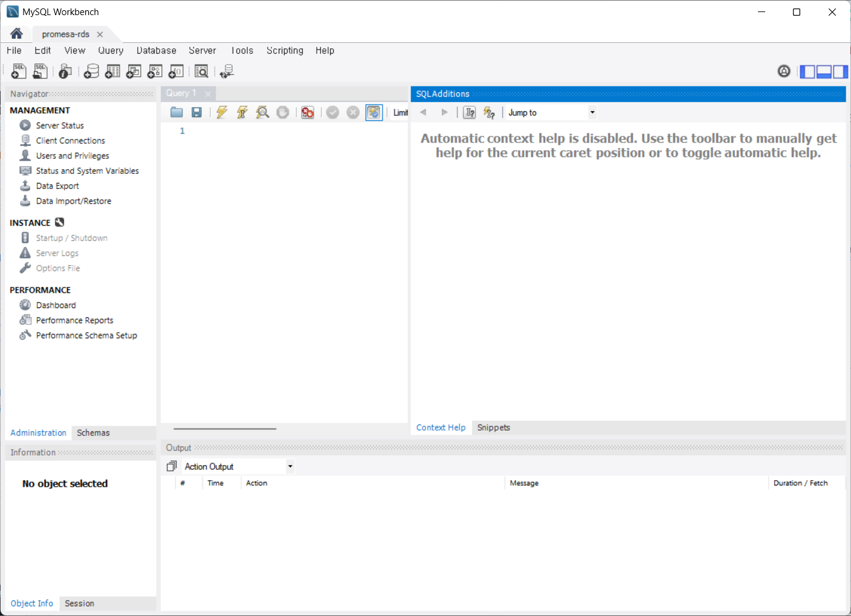The height and width of the screenshot is (616, 851).
Task: Open the Query menu
Action: [111, 51]
